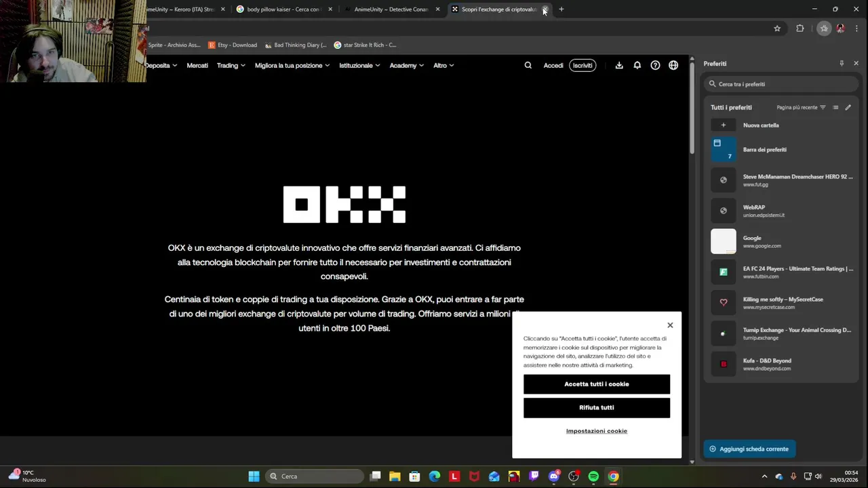
Task: Click the OKX logo
Action: point(344,205)
